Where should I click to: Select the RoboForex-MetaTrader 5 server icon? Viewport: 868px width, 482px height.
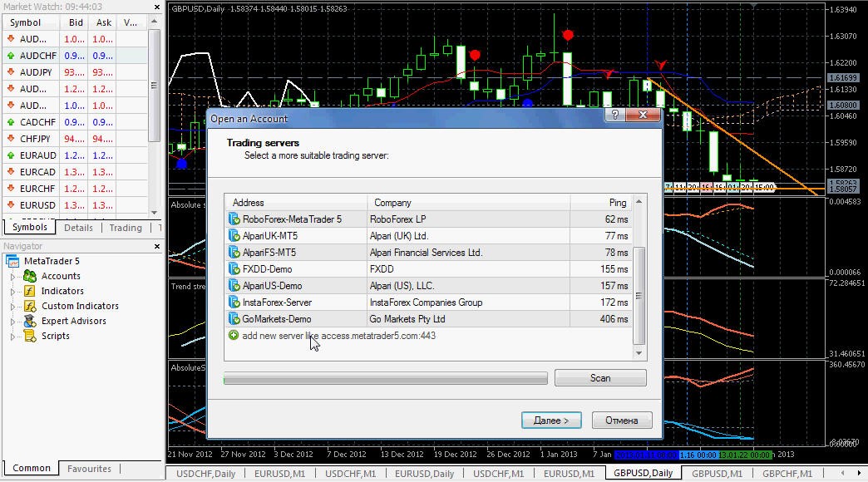click(234, 219)
